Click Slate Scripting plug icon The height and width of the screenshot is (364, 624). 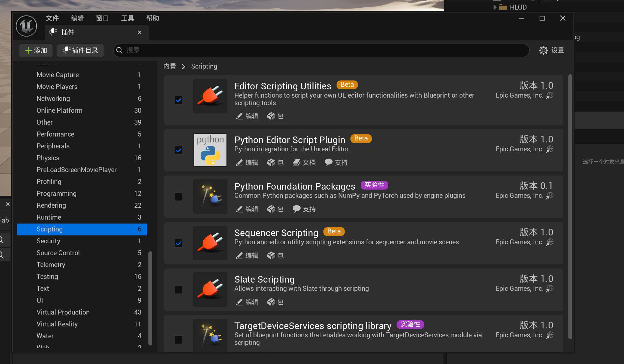click(x=210, y=289)
